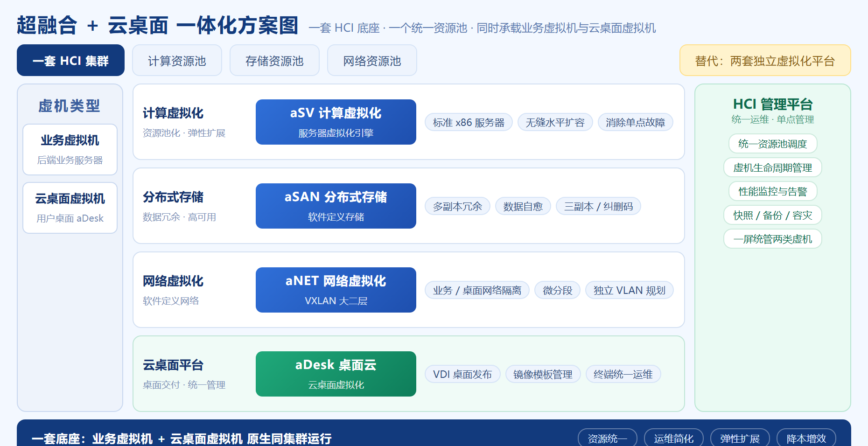Open the aDesk 桌面云 block
The image size is (868, 446).
(x=336, y=374)
